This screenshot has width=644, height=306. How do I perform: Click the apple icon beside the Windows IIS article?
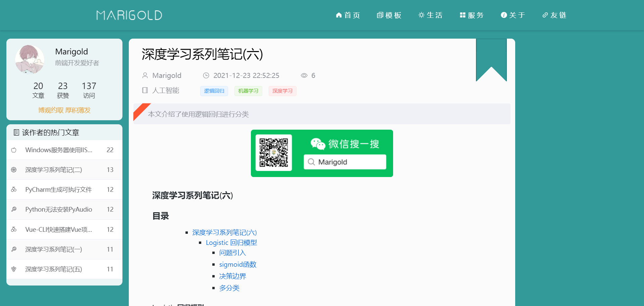click(x=13, y=150)
